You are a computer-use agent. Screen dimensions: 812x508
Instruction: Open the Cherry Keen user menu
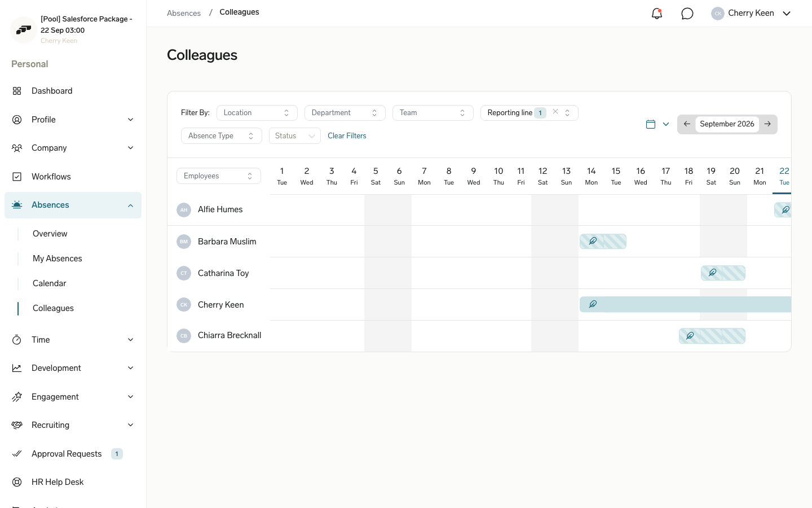[x=751, y=14]
